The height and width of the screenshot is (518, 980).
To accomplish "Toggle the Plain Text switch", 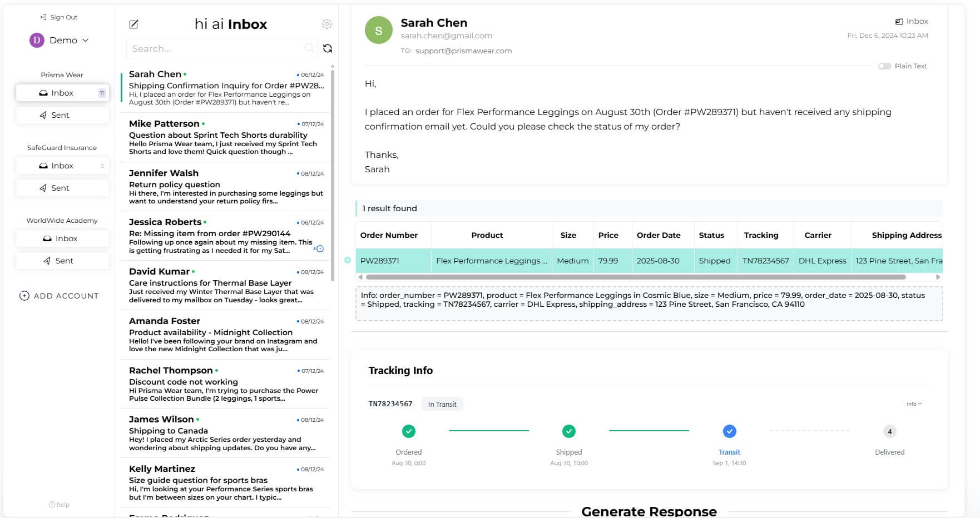I will pos(884,66).
